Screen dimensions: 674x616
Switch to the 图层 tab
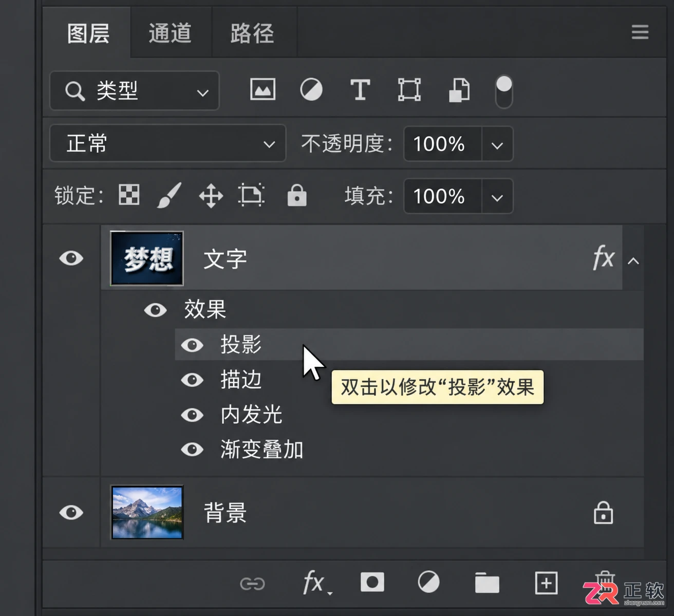[x=88, y=33]
